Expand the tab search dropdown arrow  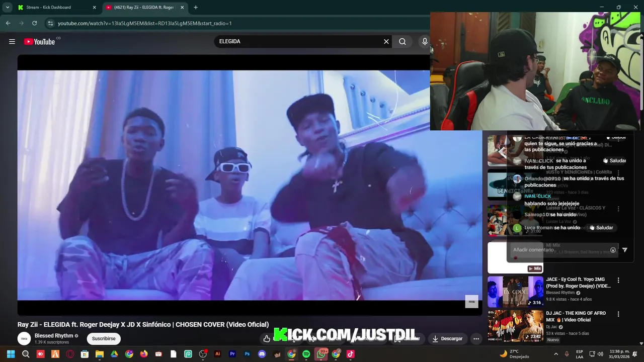(7, 8)
